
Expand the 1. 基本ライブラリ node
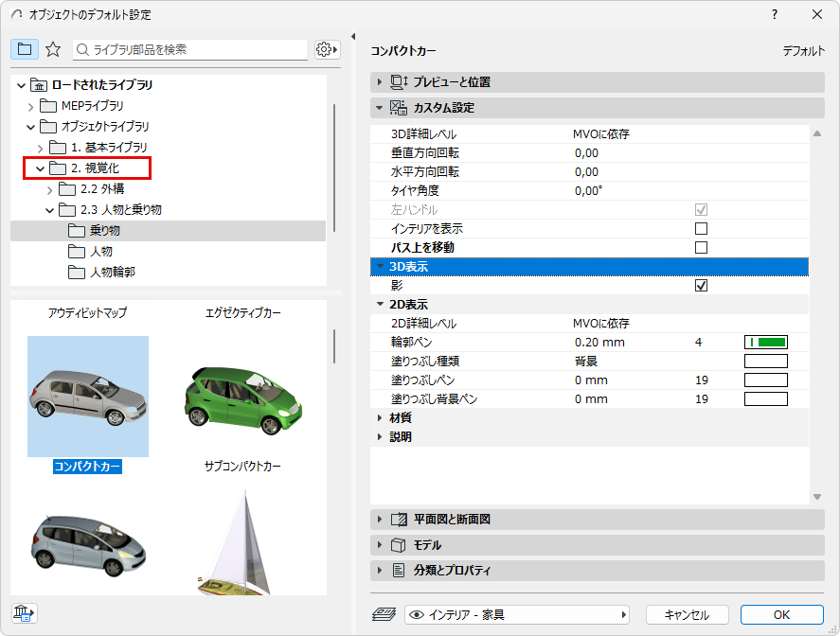(x=40, y=148)
